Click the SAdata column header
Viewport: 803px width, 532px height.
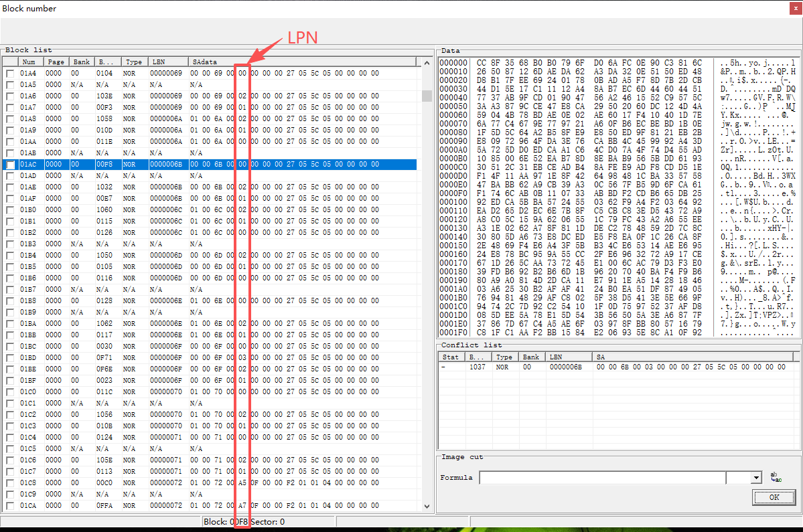(302, 62)
